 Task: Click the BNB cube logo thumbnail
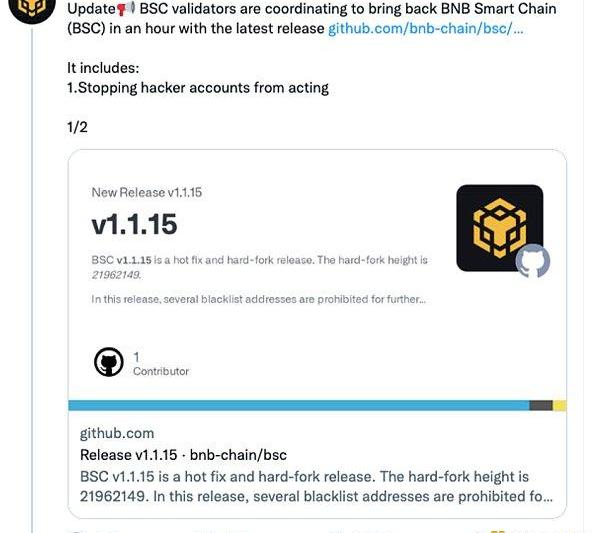pos(499,228)
